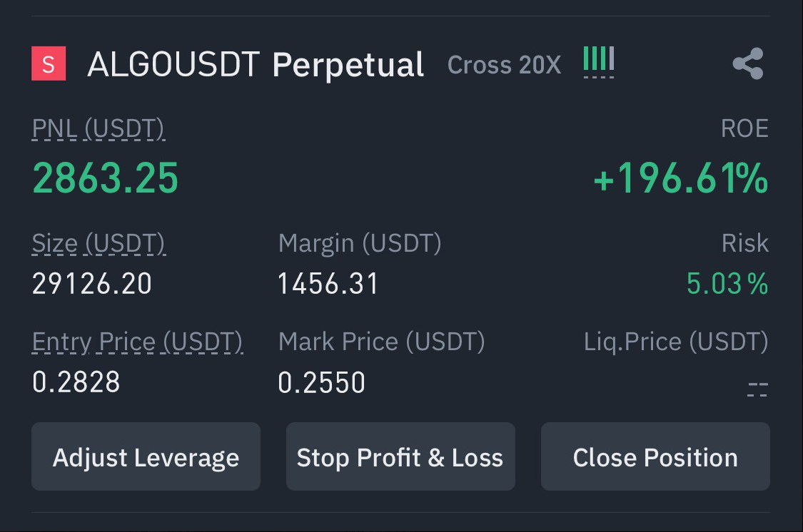803x532 pixels.
Task: Tap the green PNL value 2863.25
Action: (x=106, y=178)
